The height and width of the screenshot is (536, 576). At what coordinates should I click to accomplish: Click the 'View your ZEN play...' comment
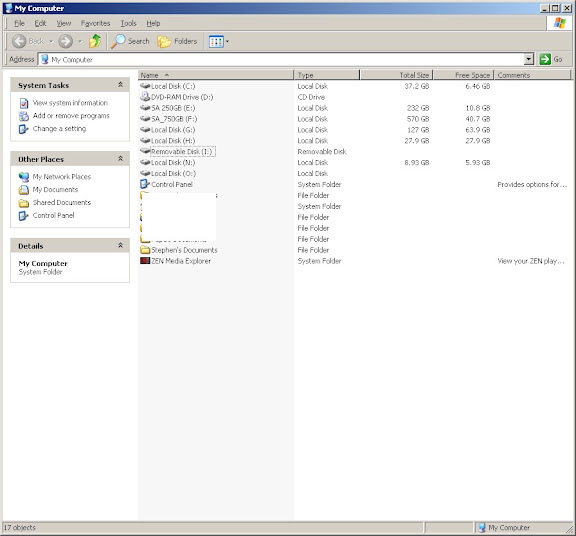531,261
